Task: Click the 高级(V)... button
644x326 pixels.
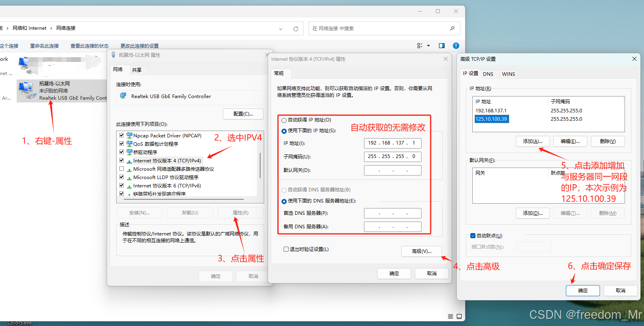Action: click(x=422, y=251)
